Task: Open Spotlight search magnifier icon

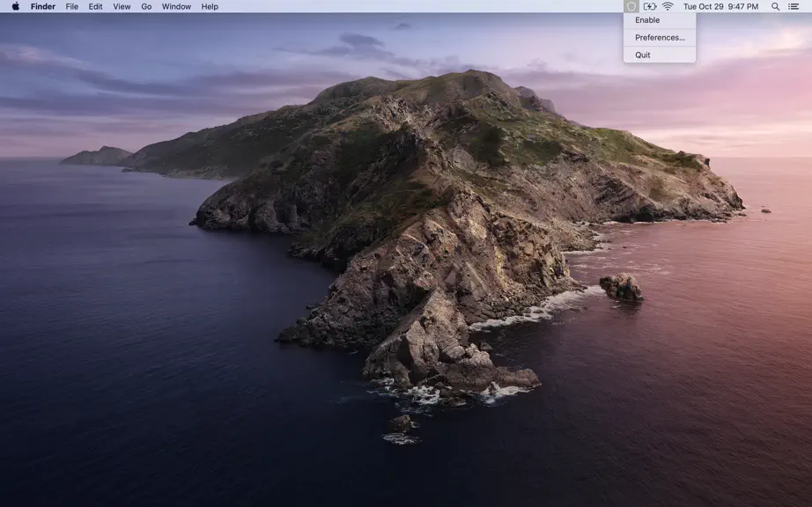Action: click(x=775, y=6)
